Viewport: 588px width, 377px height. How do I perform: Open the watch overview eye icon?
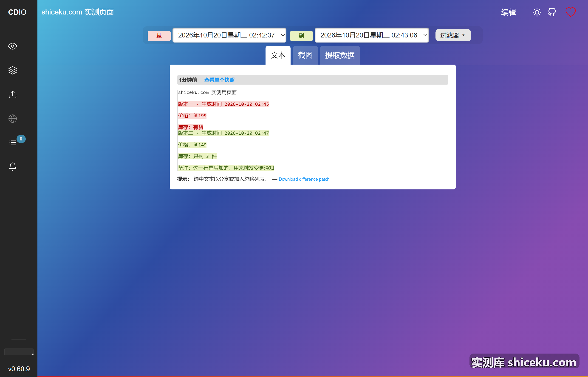click(x=12, y=46)
